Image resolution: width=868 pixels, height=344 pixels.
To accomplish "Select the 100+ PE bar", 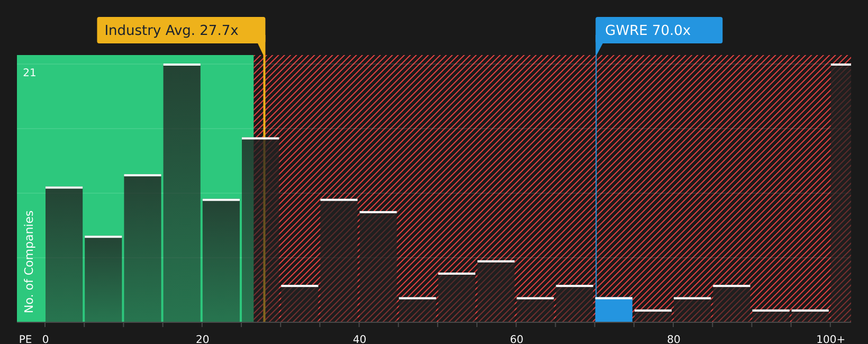I will [841, 193].
